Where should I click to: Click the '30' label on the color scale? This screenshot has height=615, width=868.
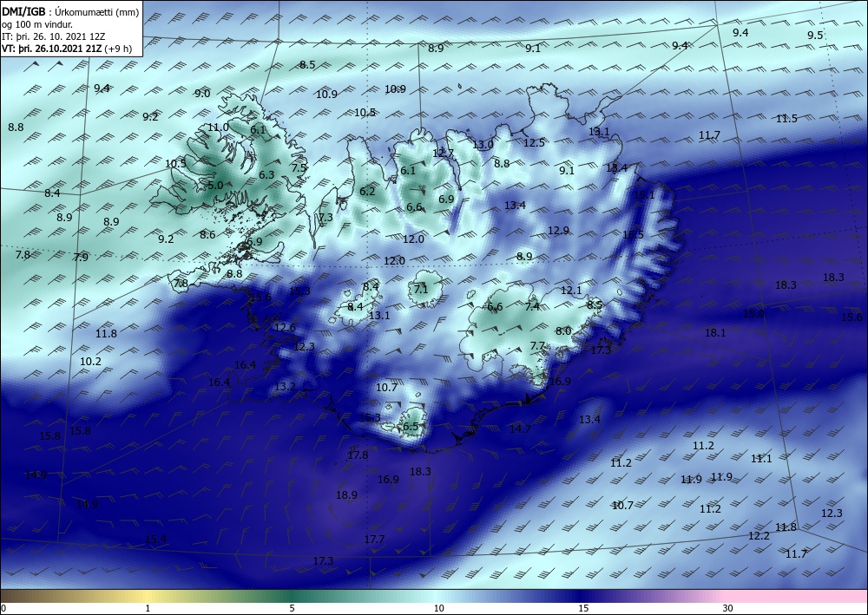click(x=728, y=609)
